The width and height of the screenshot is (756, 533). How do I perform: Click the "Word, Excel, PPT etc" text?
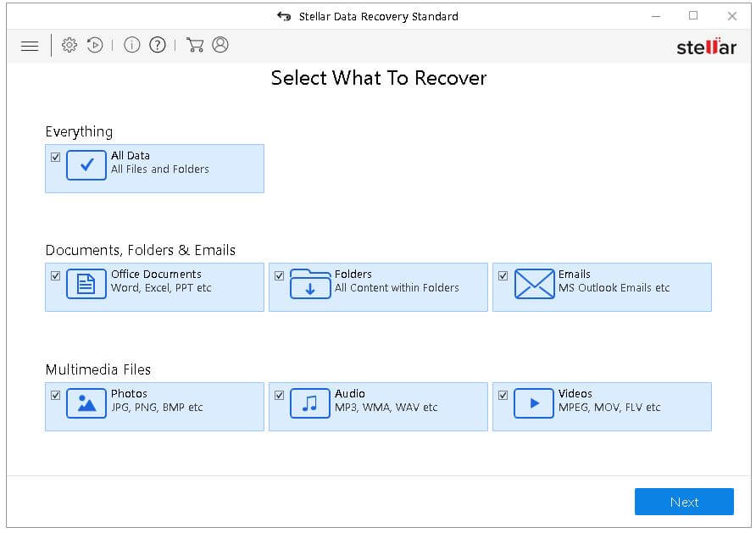pos(161,288)
